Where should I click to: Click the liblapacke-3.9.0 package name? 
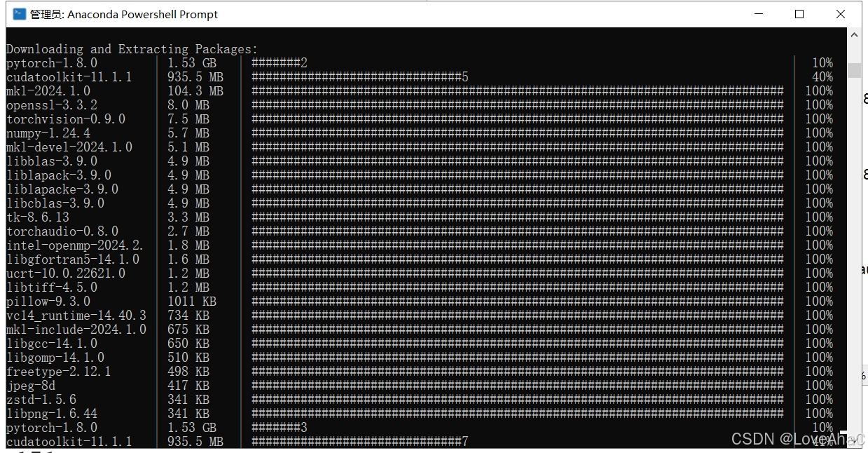point(62,189)
